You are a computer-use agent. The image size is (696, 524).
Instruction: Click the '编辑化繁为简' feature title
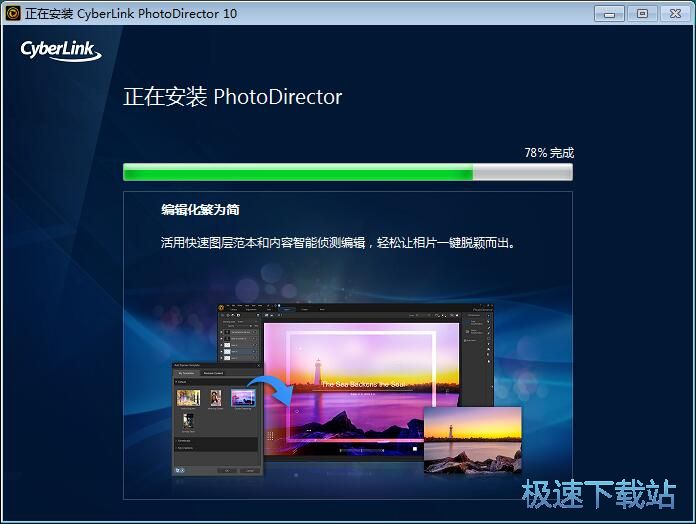200,209
